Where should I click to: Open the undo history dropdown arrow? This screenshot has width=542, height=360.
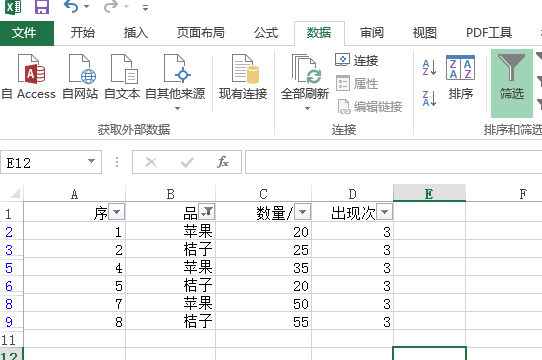tap(86, 7)
